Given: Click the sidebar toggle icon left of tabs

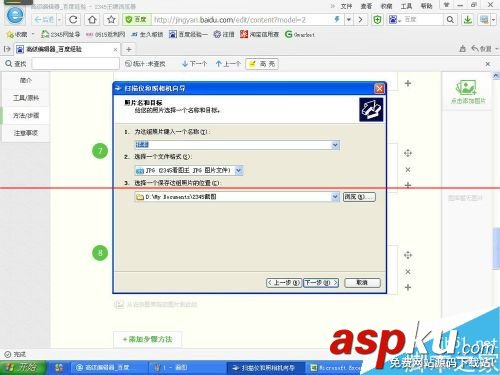Looking at the screenshot, I should coord(7,49).
